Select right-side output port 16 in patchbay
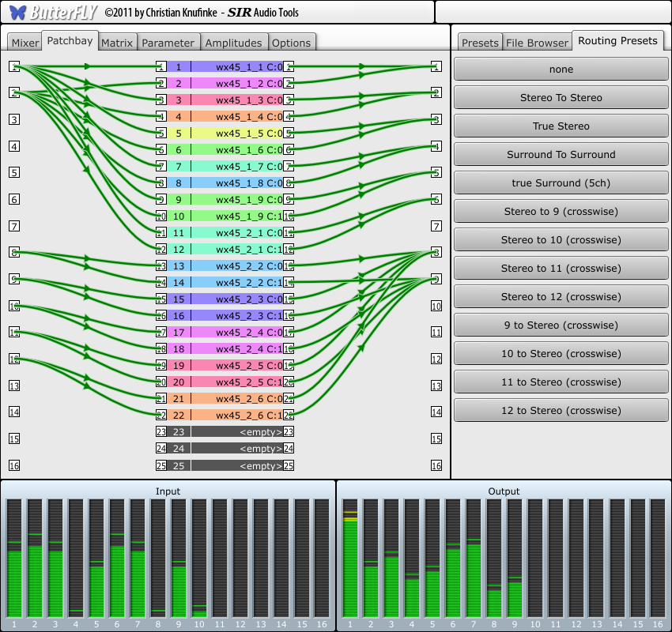 pyautogui.click(x=436, y=465)
